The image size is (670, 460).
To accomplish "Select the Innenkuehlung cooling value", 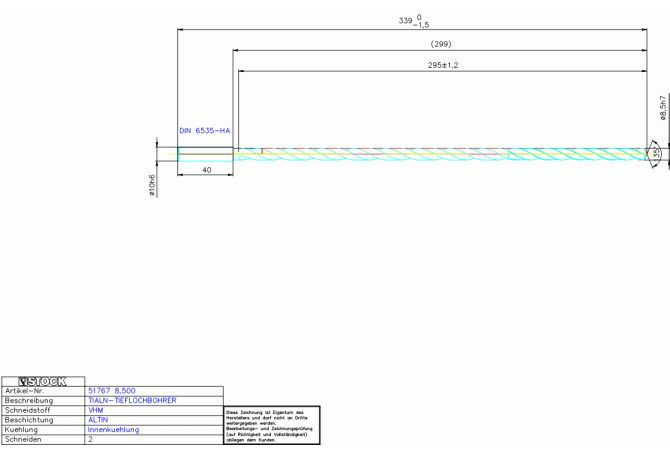I will 113,430.
